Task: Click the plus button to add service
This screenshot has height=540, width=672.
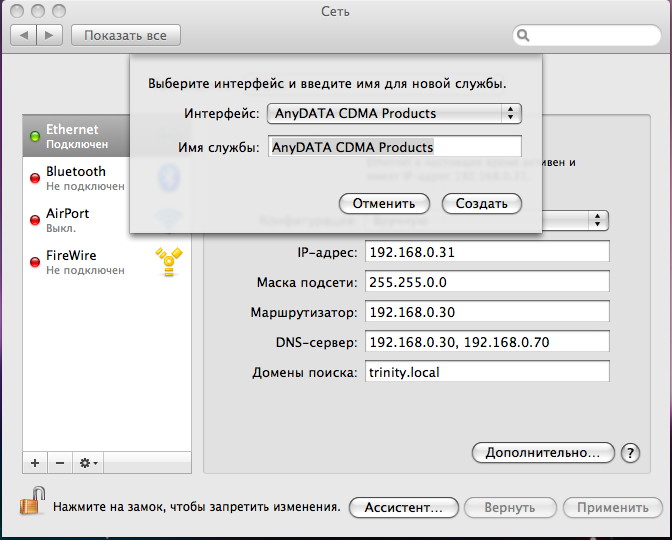Action: (x=35, y=463)
